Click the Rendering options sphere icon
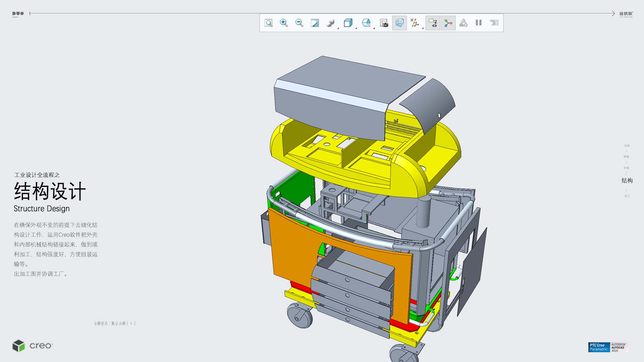The image size is (644, 362). tap(330, 23)
